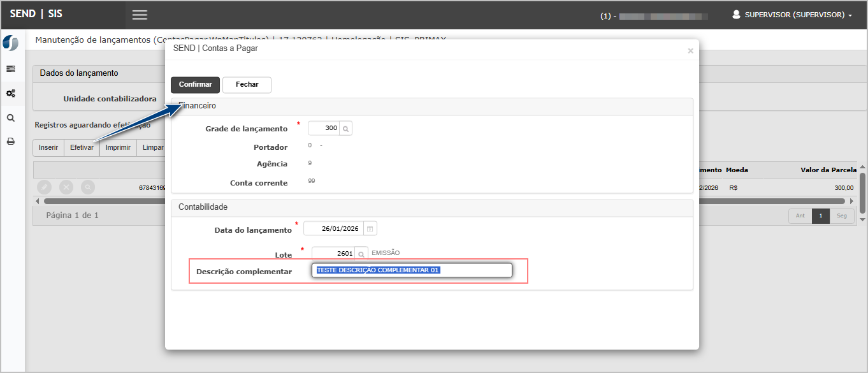This screenshot has width=868, height=373.
Task: Expand the SUPERVISOR user dropdown
Action: (x=792, y=15)
